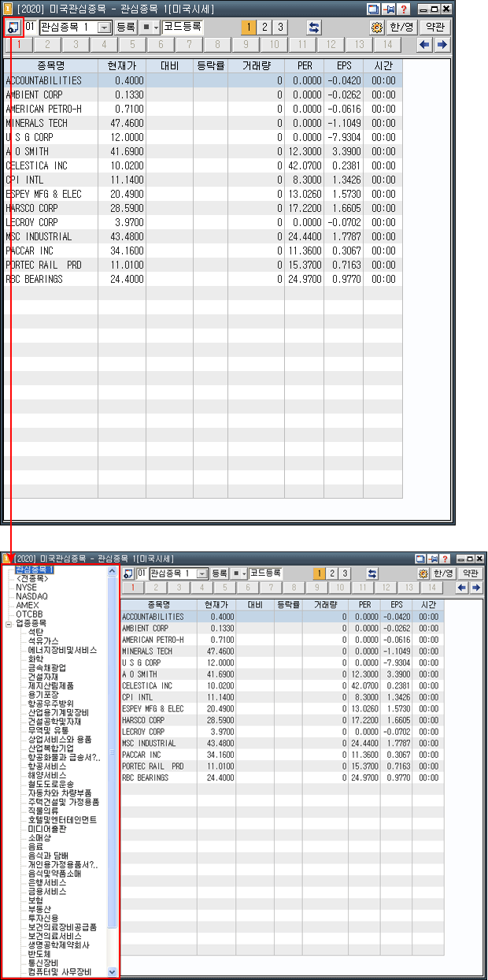Select page 2 toggle in the sidebar window
The image size is (488, 980).
tap(332, 574)
